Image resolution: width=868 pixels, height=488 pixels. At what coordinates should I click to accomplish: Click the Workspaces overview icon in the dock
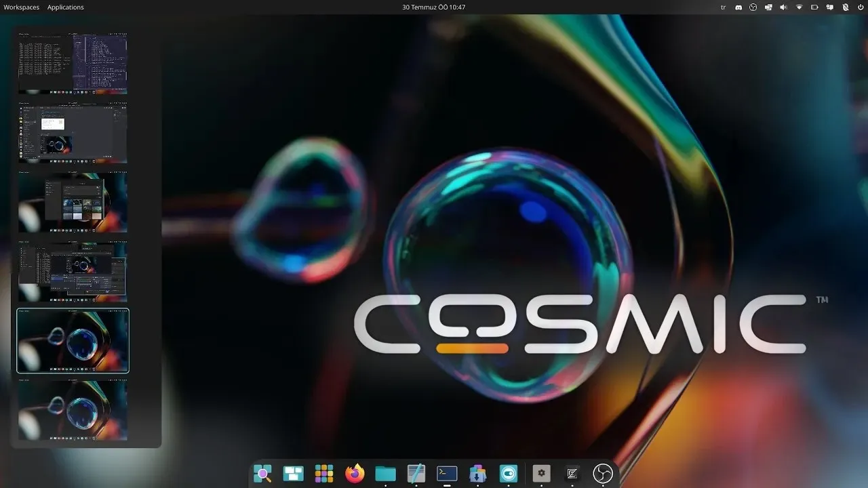point(293,473)
